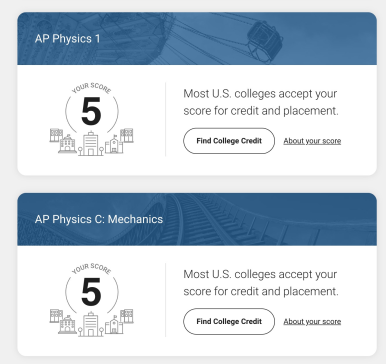
Task: Click the tall center building icon, AP Physics 1
Action: tap(91, 143)
